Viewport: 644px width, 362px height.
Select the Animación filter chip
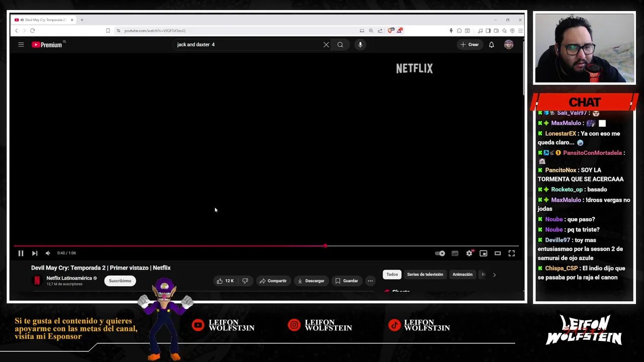point(462,275)
